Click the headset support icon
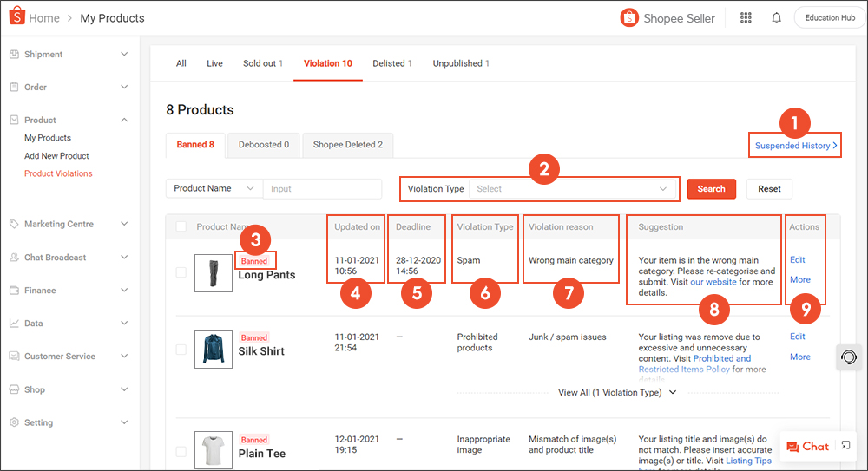Viewport: 868px width, 471px height. point(849,357)
